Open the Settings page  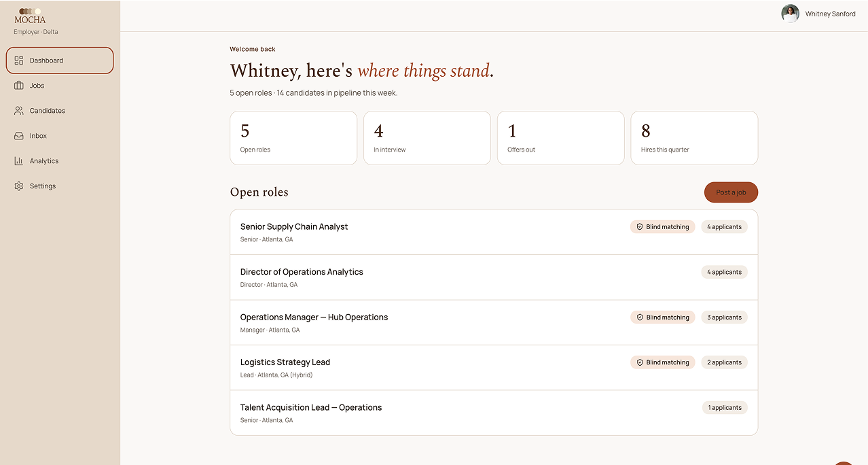point(60,186)
